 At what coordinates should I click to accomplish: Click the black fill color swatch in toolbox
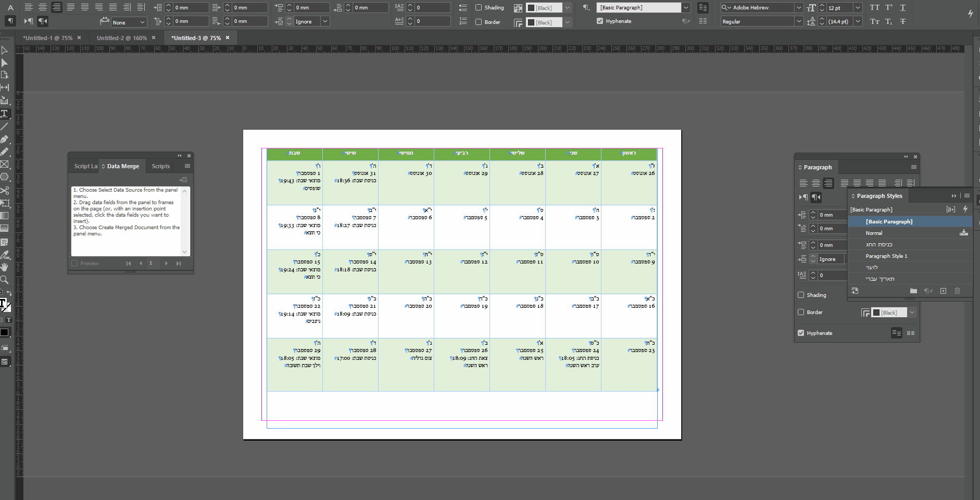pyautogui.click(x=4, y=332)
